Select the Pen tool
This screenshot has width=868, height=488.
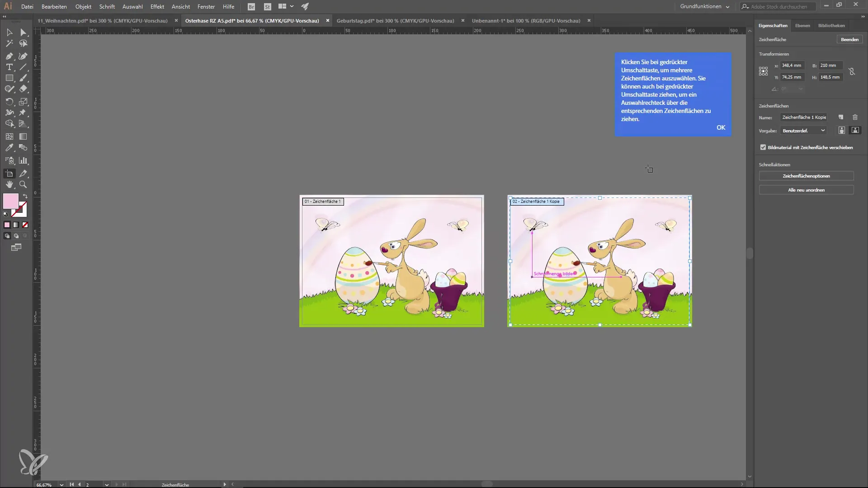[x=9, y=56]
